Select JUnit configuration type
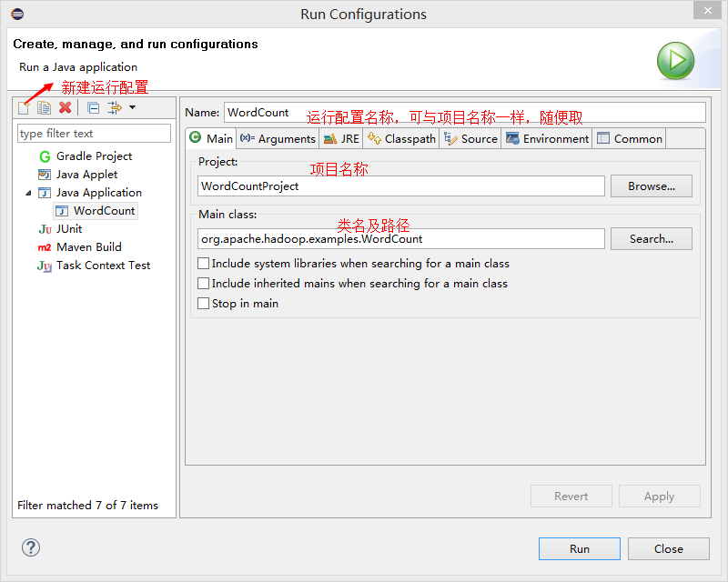The height and width of the screenshot is (582, 728). tap(69, 229)
